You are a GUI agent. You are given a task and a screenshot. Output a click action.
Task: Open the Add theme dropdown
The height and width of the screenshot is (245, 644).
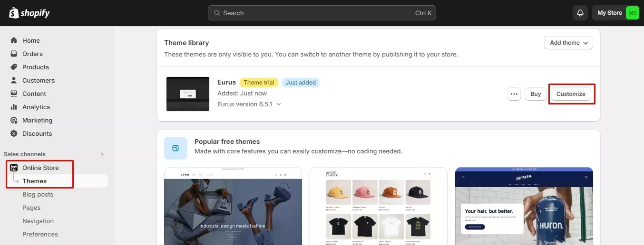568,43
